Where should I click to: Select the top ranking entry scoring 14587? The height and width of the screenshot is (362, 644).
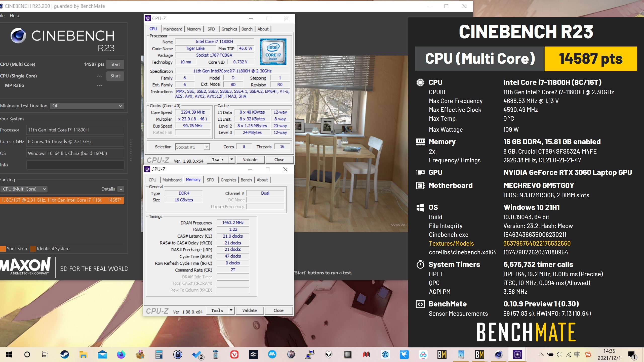[x=62, y=200]
